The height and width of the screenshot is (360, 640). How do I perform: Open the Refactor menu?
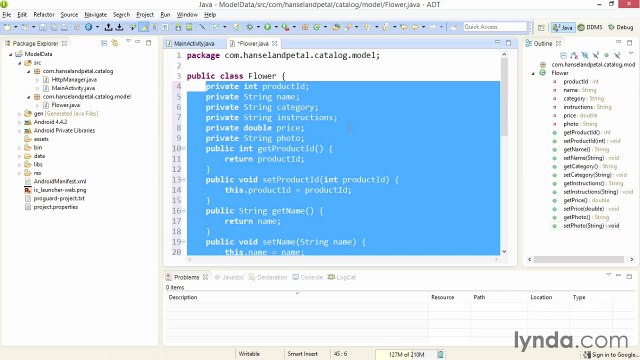coord(44,15)
